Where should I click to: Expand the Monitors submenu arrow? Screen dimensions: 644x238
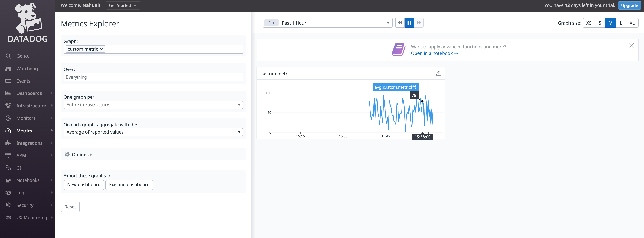point(52,118)
